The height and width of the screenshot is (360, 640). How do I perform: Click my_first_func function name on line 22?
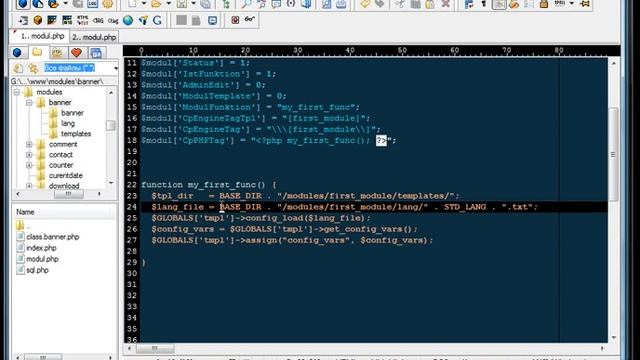coord(221,185)
